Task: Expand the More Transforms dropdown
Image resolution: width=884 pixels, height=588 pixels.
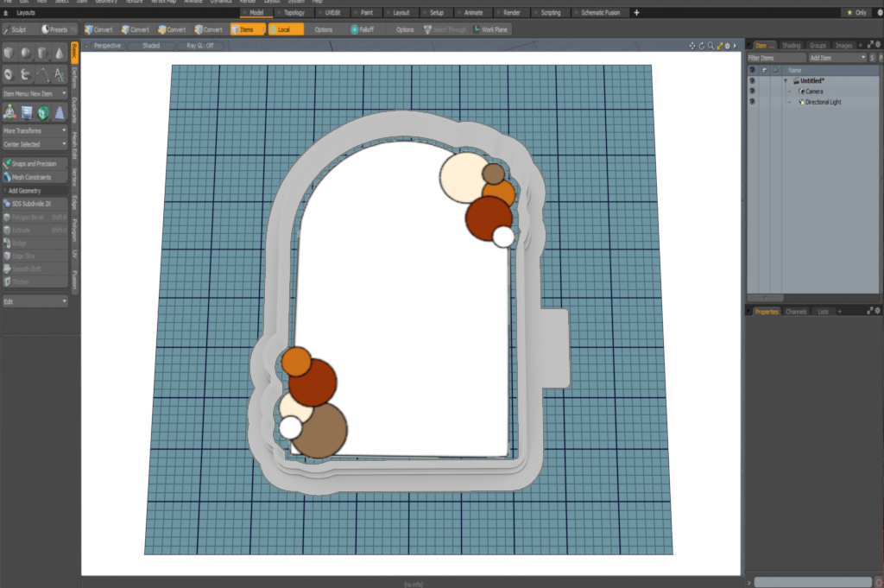Action: [35, 130]
